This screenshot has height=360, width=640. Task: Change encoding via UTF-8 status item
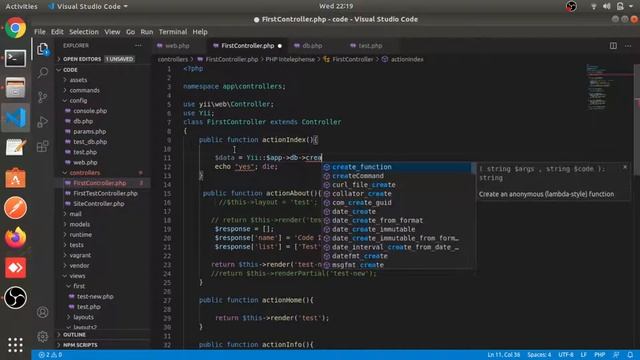pyautogui.click(x=566, y=355)
